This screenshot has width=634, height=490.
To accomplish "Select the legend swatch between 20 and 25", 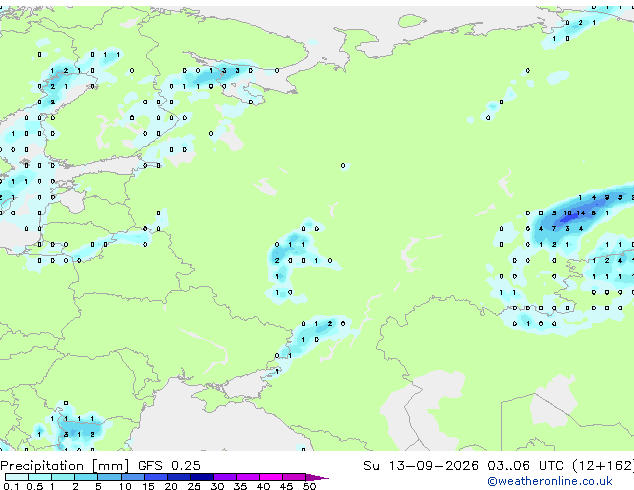I will pyautogui.click(x=179, y=477).
